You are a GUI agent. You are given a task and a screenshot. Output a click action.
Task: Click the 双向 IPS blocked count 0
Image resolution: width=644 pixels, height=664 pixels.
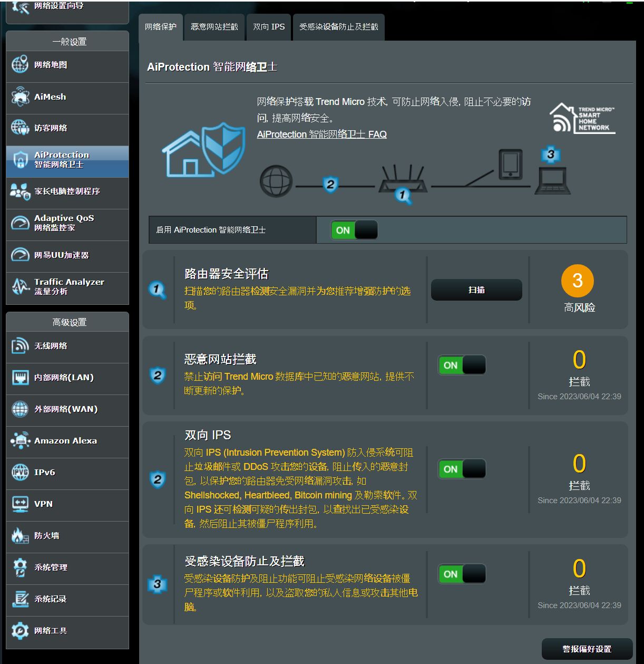tap(579, 464)
